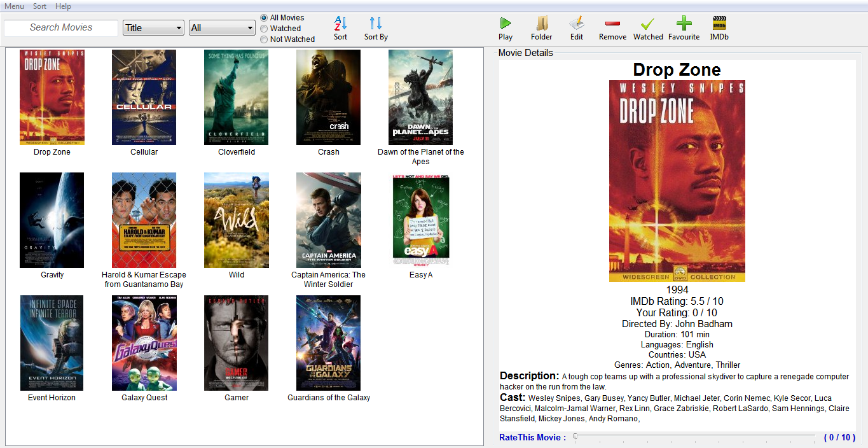
Task: Click 'Languages: English' text
Action: (677, 344)
